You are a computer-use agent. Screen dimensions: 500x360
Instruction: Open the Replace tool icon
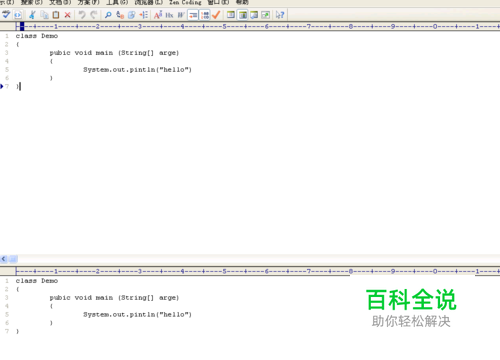pos(120,15)
